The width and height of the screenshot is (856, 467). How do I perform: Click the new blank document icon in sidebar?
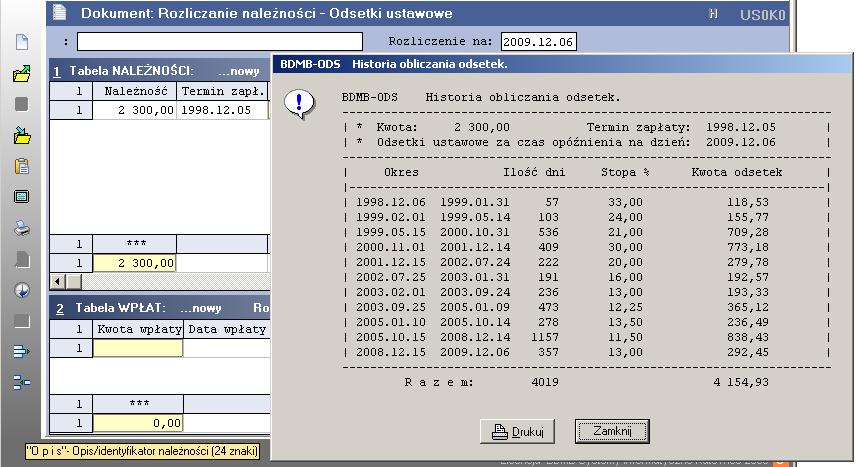(22, 42)
